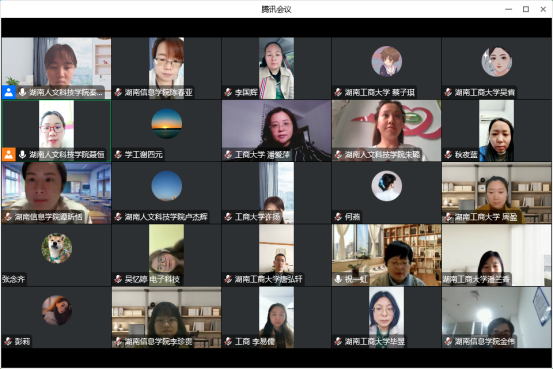This screenshot has height=369, width=553.
Task: Click anime boy avatar of 蔡子琪
Action: tap(387, 61)
